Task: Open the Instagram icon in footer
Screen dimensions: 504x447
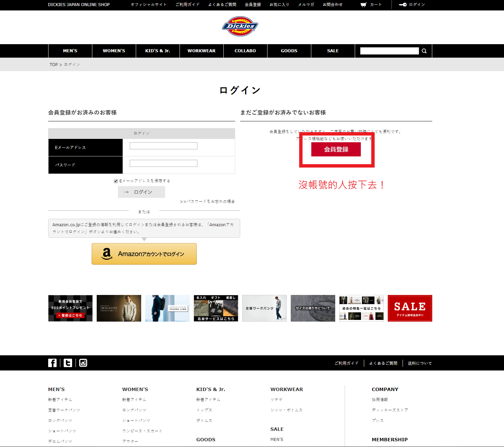Action: pyautogui.click(x=83, y=363)
